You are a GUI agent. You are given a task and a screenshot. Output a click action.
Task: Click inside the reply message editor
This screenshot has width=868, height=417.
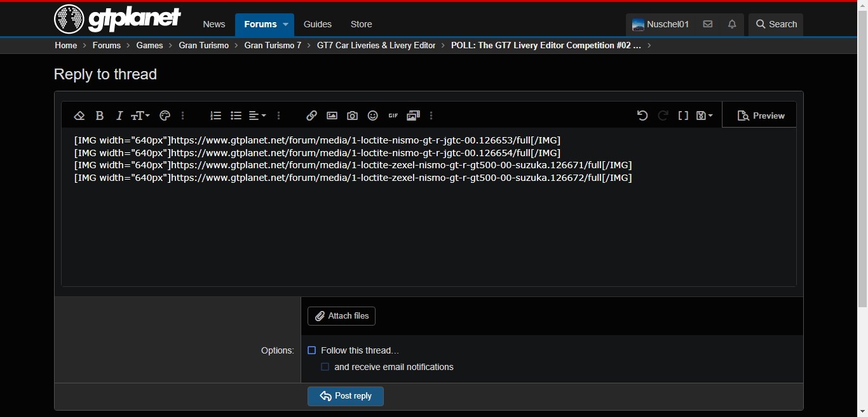coord(429,207)
